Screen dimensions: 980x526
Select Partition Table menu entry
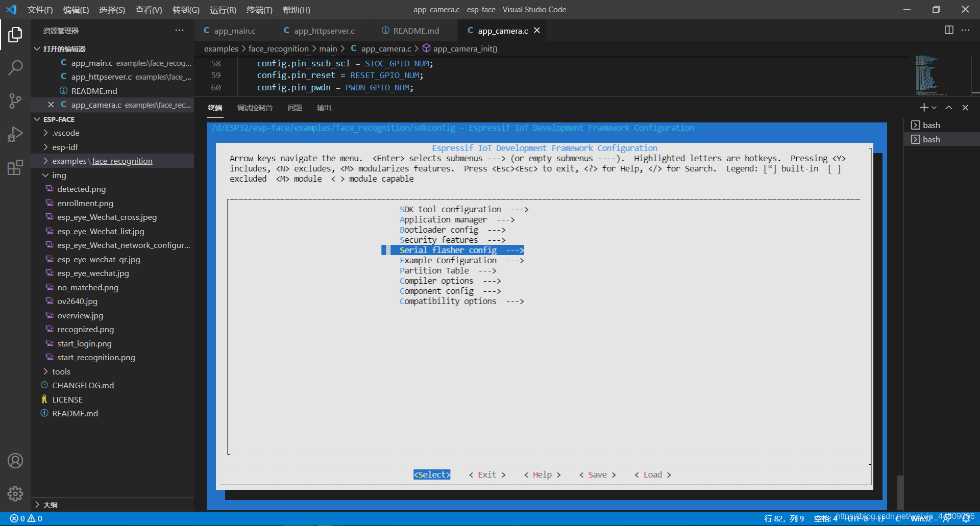[x=448, y=270]
